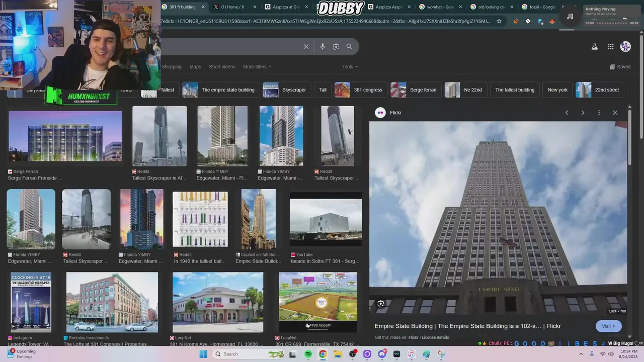Go to previous image in preview panel
Image resolution: width=644 pixels, height=362 pixels.
pos(567,113)
